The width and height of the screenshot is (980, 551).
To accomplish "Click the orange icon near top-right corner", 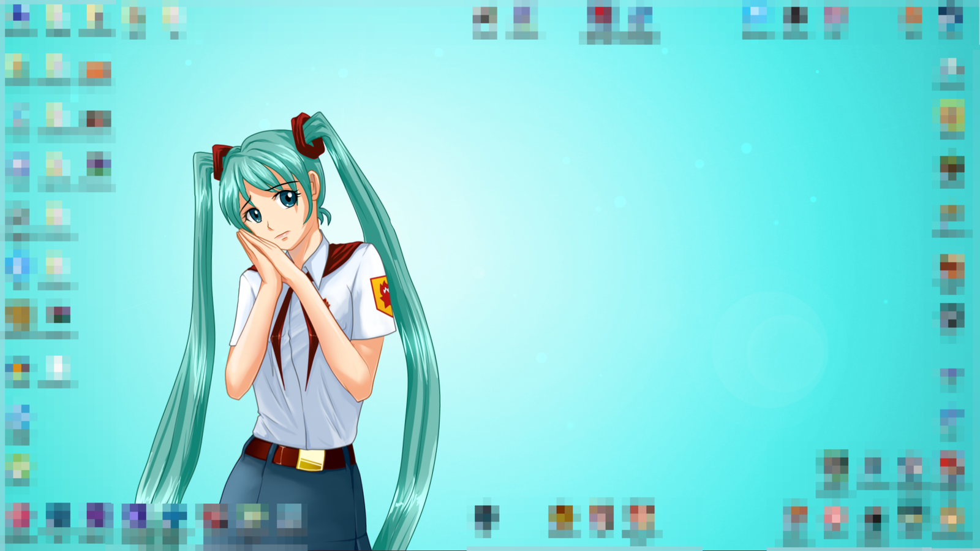I will [913, 15].
